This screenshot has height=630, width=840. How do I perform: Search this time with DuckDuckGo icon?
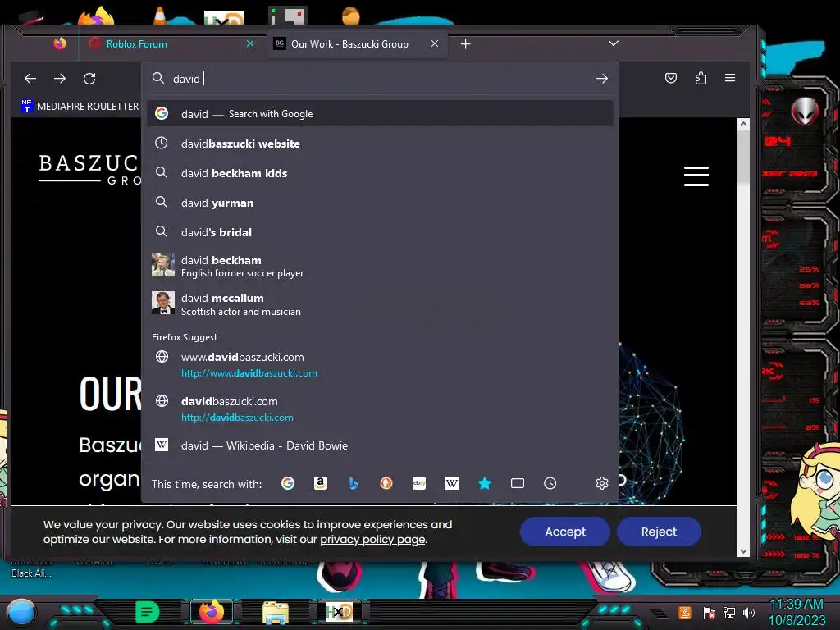tap(386, 483)
